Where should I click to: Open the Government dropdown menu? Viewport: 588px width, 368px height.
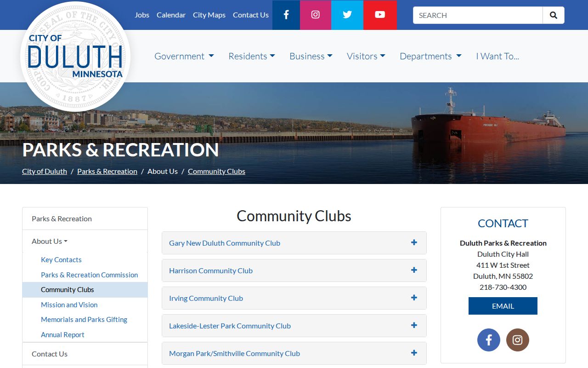point(184,56)
